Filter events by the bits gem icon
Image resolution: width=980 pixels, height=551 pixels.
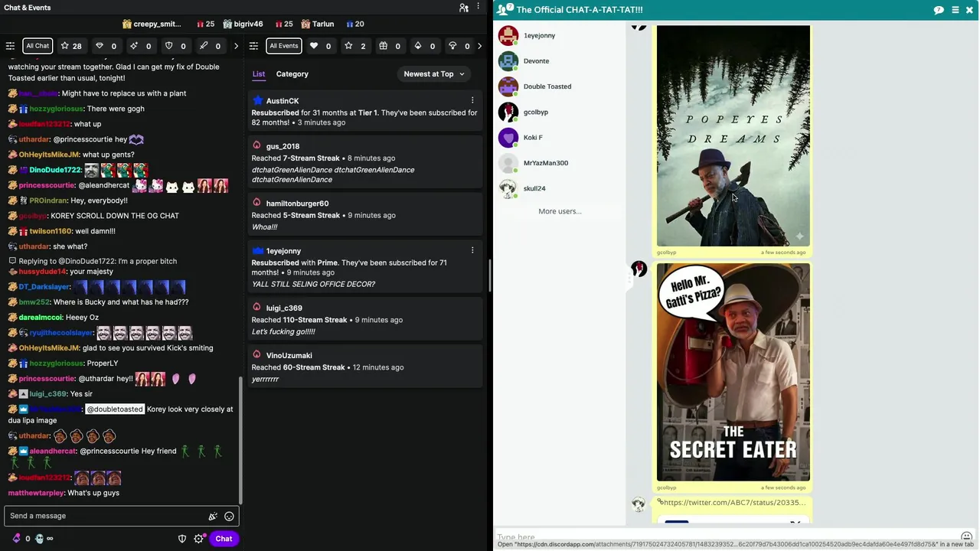[x=424, y=46]
